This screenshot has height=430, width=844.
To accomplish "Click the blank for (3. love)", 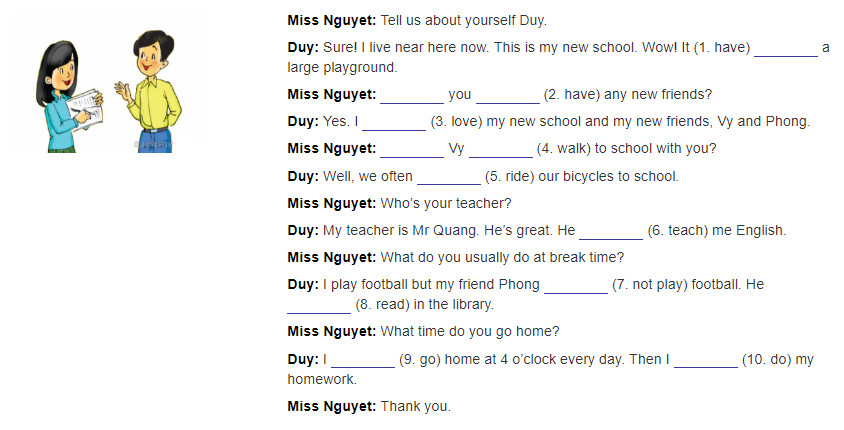I will pos(394,122).
